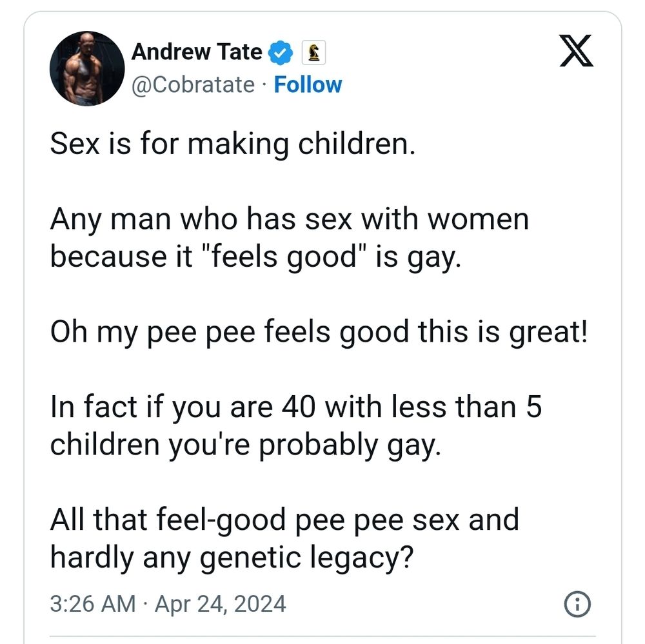645x644 pixels.
Task: Click the Apr 24, 2024 date
Action: click(219, 604)
